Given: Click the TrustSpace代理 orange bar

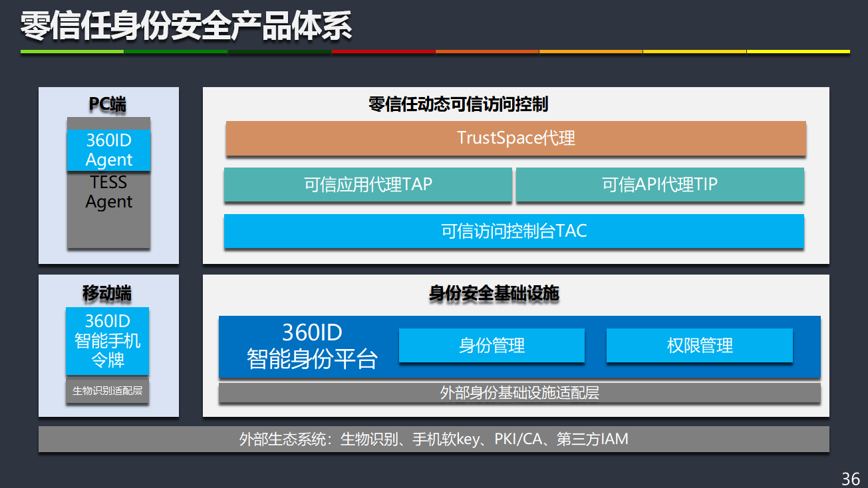Looking at the screenshot, I should coord(515,138).
